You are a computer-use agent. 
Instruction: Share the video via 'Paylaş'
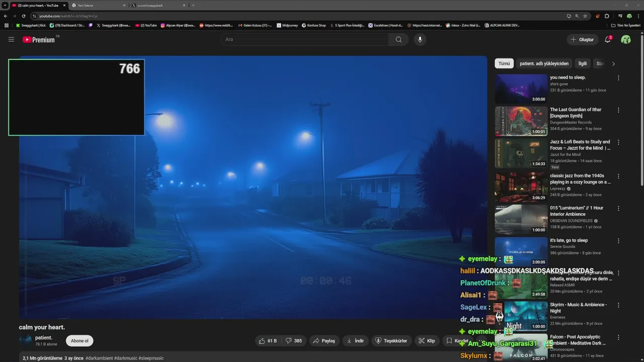pyautogui.click(x=324, y=341)
